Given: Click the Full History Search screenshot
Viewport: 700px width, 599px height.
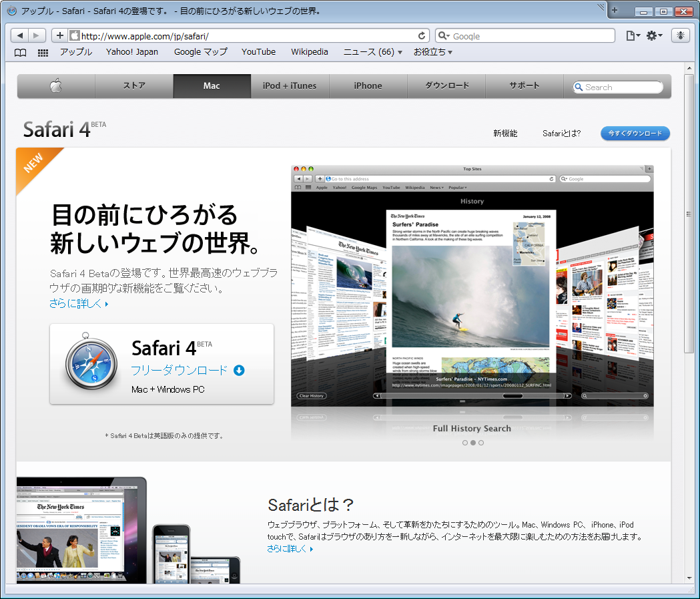Looking at the screenshot, I should (472, 286).
